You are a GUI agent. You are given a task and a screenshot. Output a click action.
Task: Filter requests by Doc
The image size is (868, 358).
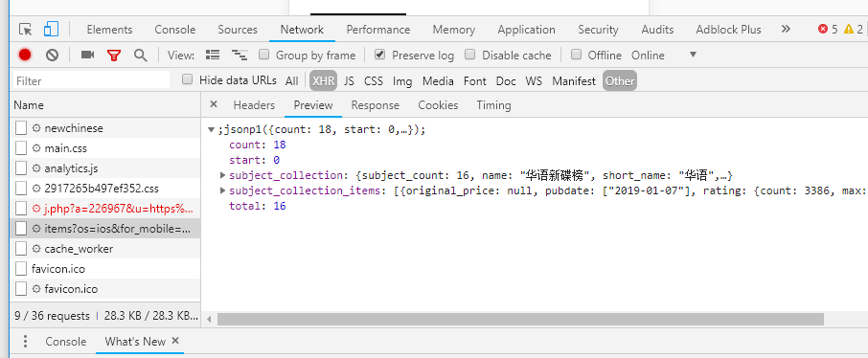point(506,80)
